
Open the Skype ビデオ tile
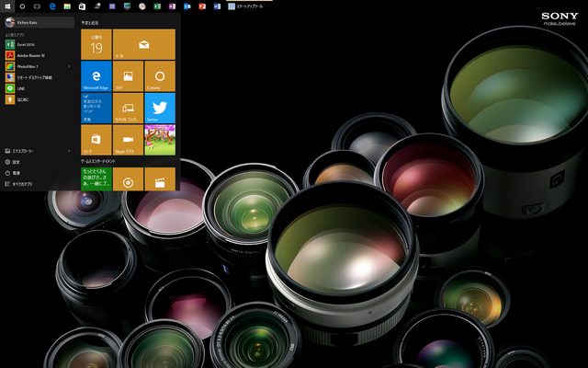pyautogui.click(x=128, y=140)
